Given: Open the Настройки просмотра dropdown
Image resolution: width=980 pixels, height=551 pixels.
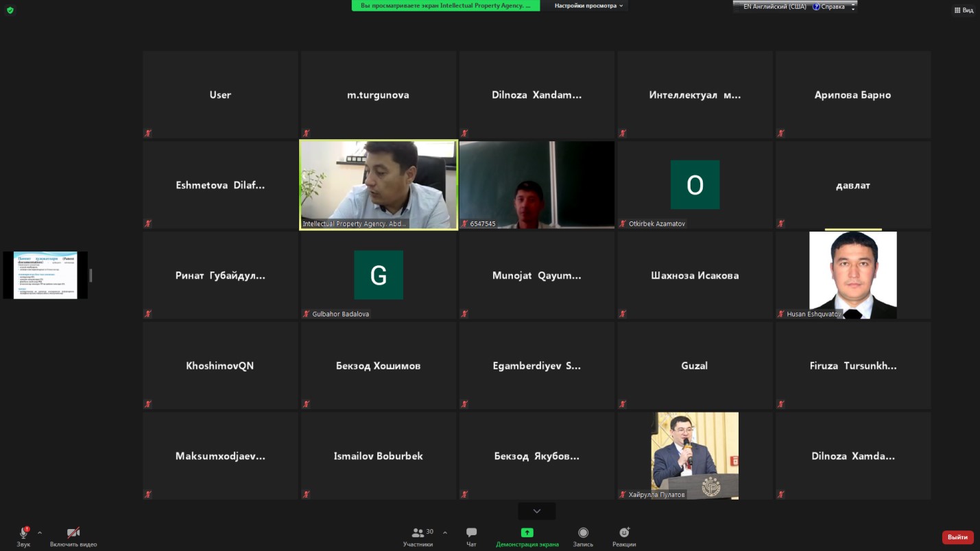Looking at the screenshot, I should pyautogui.click(x=588, y=5).
